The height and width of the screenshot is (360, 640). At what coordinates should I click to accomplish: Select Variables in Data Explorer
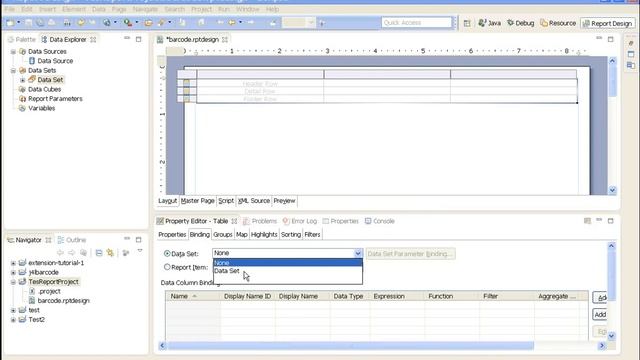[42, 108]
